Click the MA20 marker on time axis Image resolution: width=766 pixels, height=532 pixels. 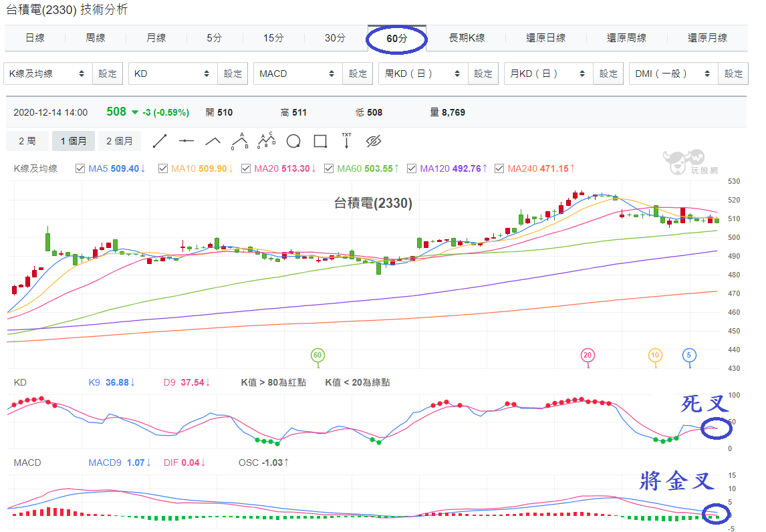(x=588, y=355)
